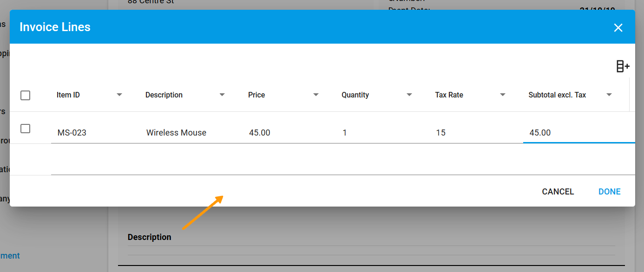
Task: Open the Tax Rate column dropdown
Action: pos(502,94)
